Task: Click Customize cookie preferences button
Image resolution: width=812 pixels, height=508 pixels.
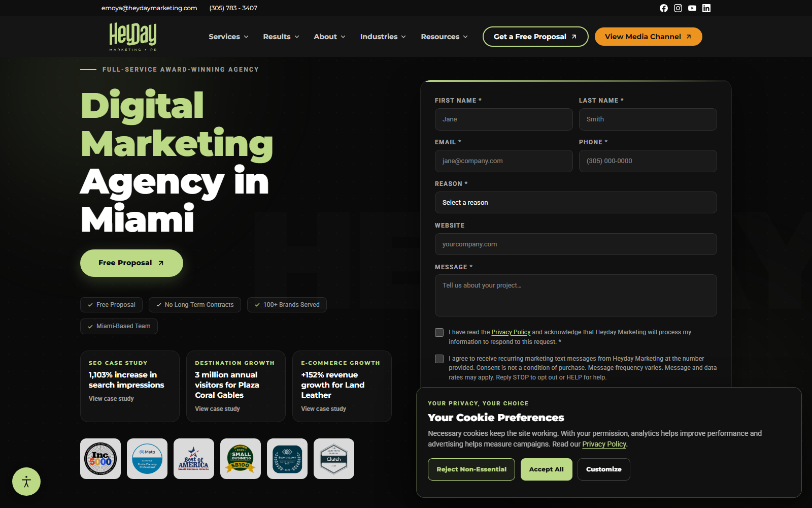Action: click(603, 469)
